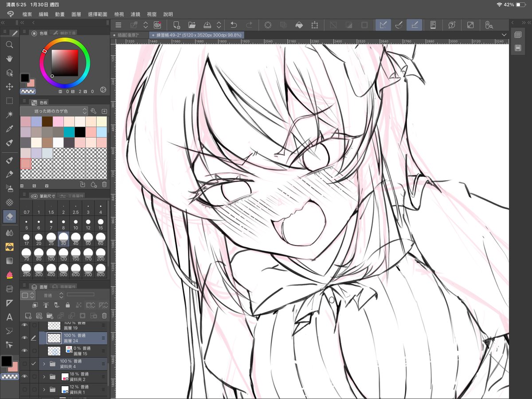Hide folder 2 with eye icon

24,376
